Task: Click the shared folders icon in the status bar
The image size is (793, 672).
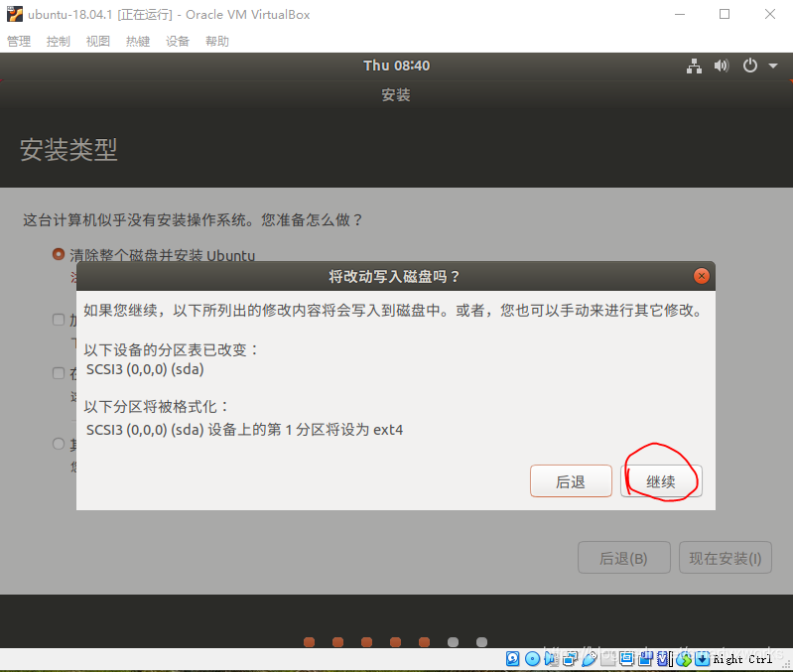Action: click(x=607, y=658)
